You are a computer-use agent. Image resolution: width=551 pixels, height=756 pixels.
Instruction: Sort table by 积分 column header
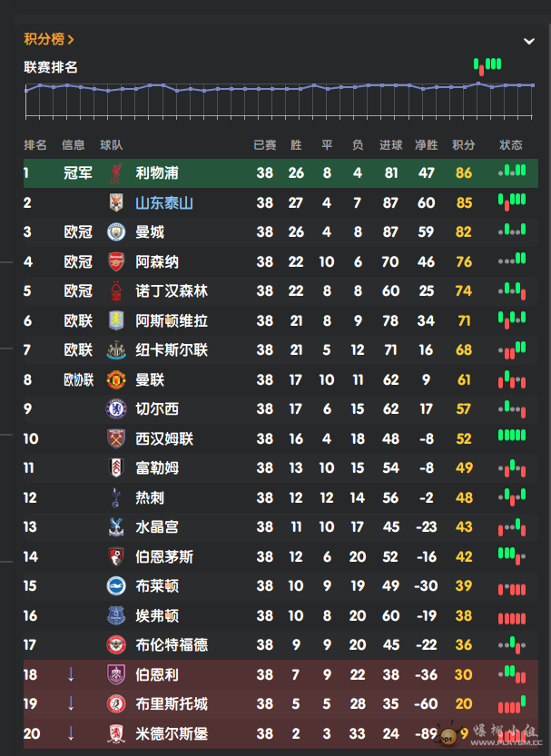464,145
